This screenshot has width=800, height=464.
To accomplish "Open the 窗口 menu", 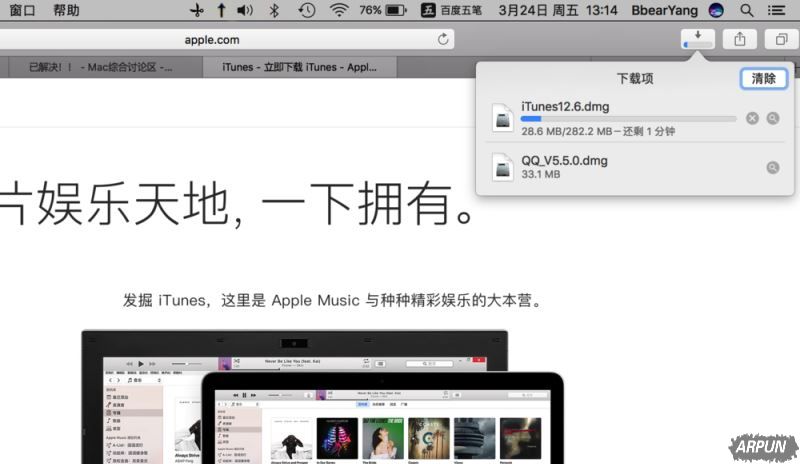I will point(22,10).
